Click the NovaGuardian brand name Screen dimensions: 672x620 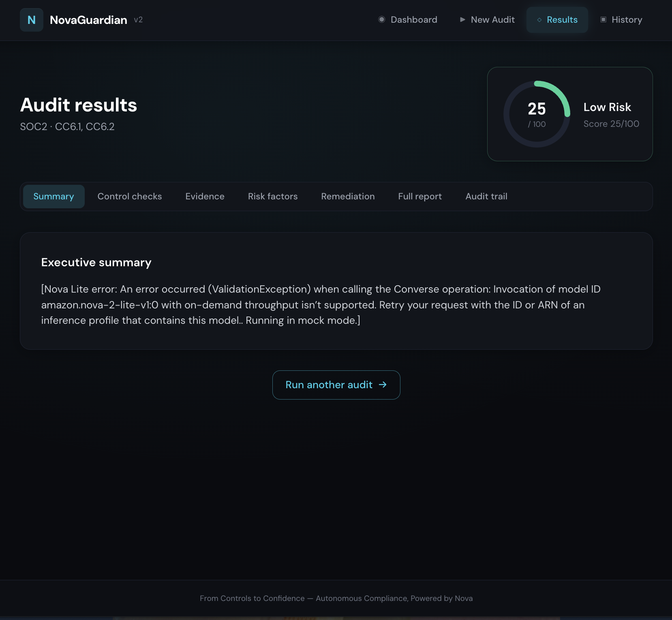click(88, 20)
